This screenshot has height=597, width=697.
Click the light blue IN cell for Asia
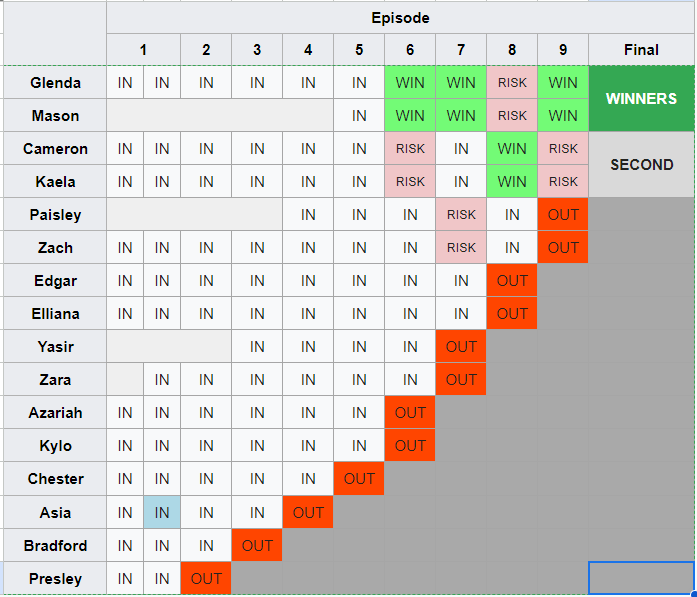pyautogui.click(x=162, y=513)
